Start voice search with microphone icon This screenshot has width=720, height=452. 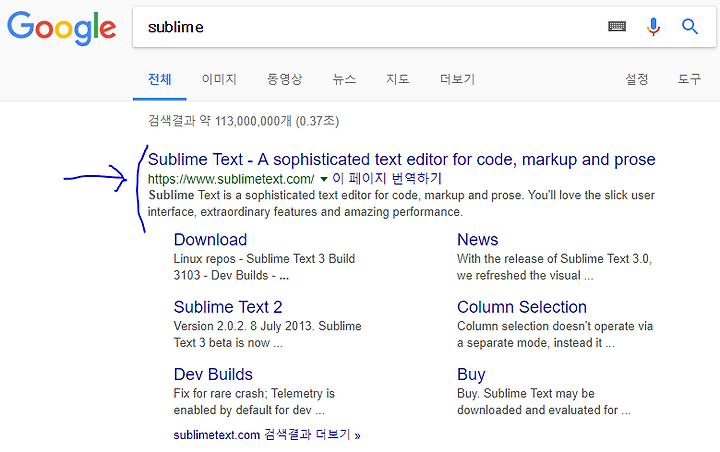point(653,27)
